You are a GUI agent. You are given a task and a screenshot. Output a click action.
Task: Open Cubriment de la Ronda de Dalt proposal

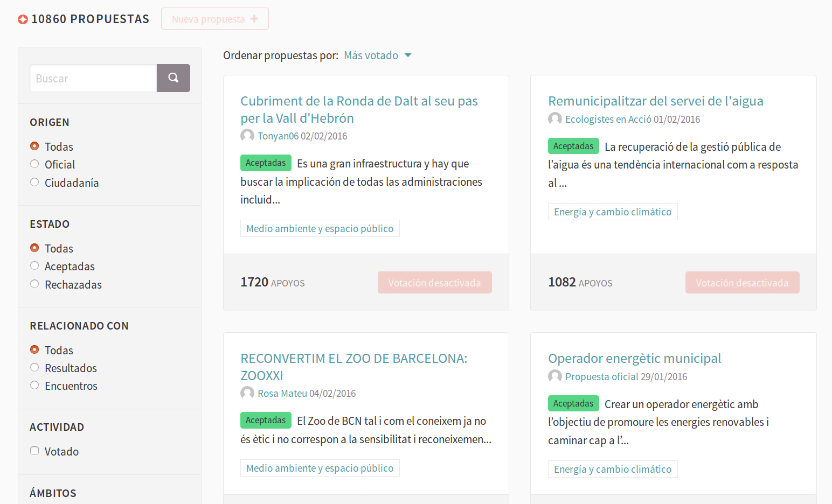pyautogui.click(x=359, y=109)
